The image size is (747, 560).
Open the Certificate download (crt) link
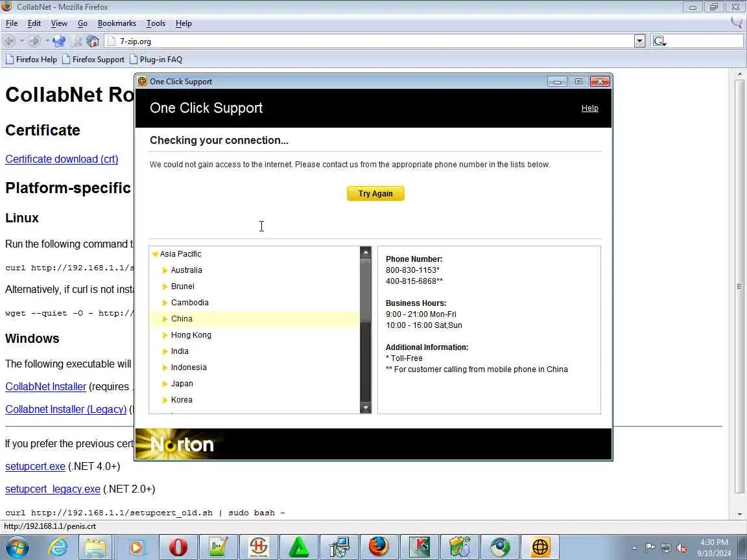pos(62,159)
